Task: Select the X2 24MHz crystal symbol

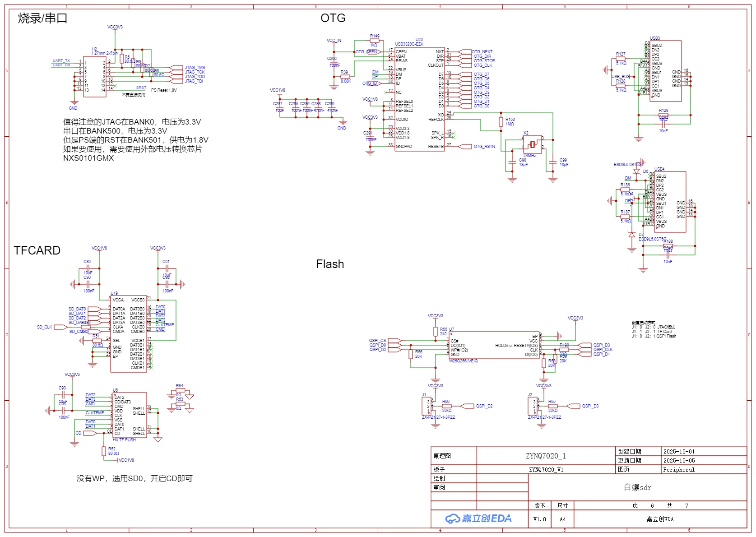Action: 533,144
